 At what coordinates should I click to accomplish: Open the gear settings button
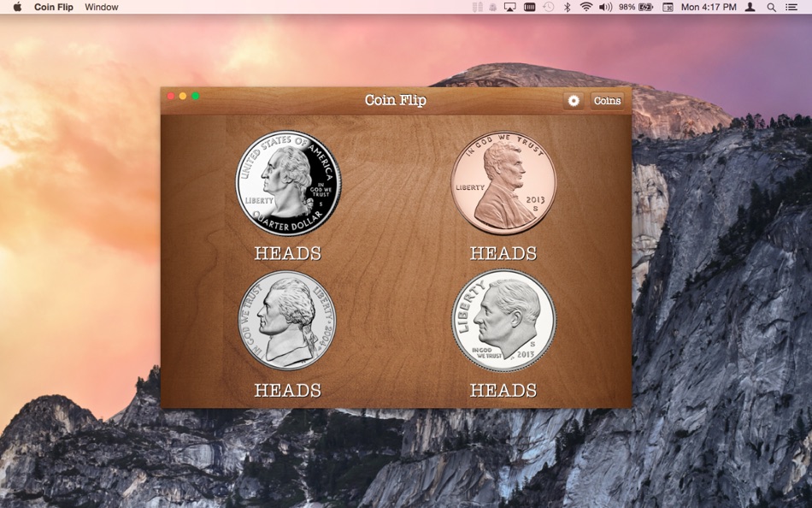(x=574, y=101)
